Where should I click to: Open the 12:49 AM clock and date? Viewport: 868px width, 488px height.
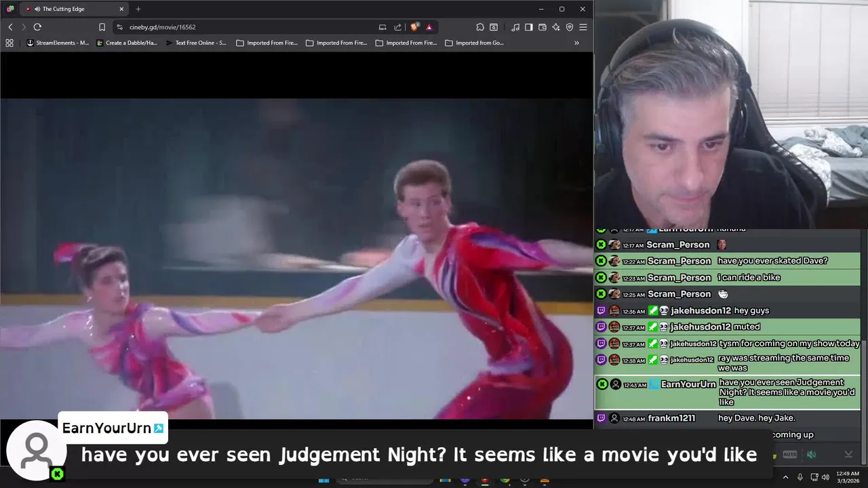[849, 477]
